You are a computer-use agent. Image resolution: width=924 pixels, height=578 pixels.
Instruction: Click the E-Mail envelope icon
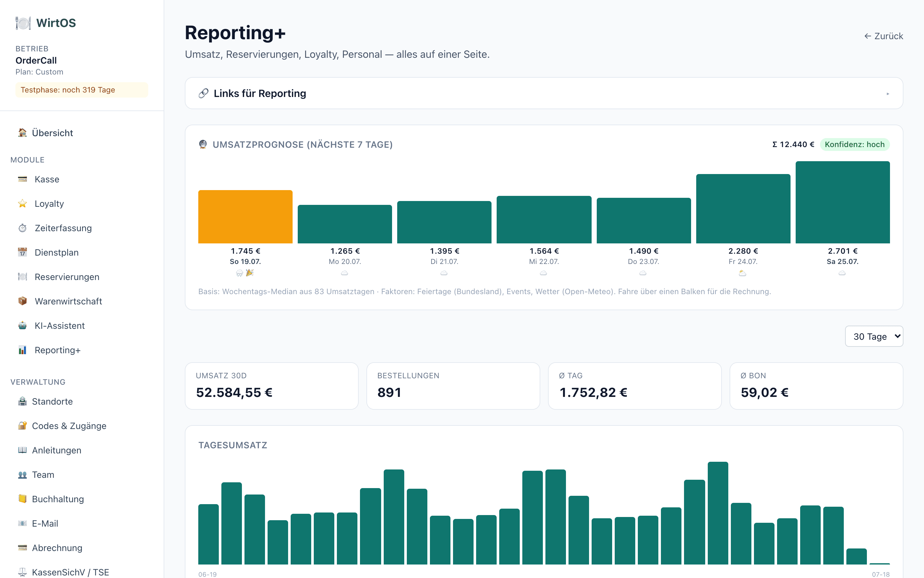22,523
